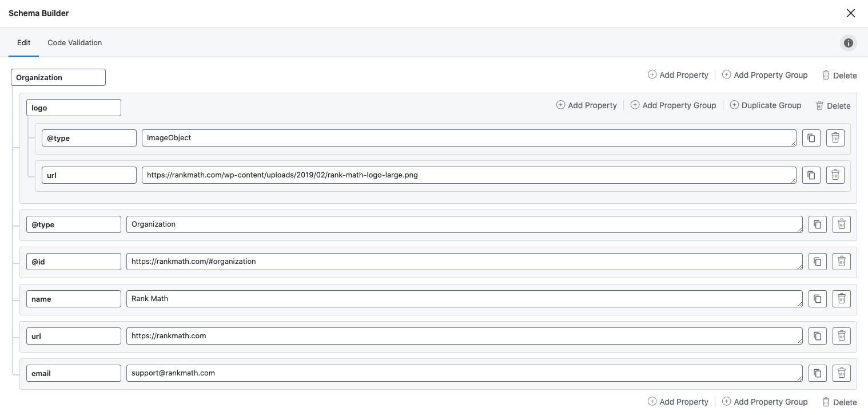Edit the https://rankmath.com value field

pyautogui.click(x=464, y=336)
